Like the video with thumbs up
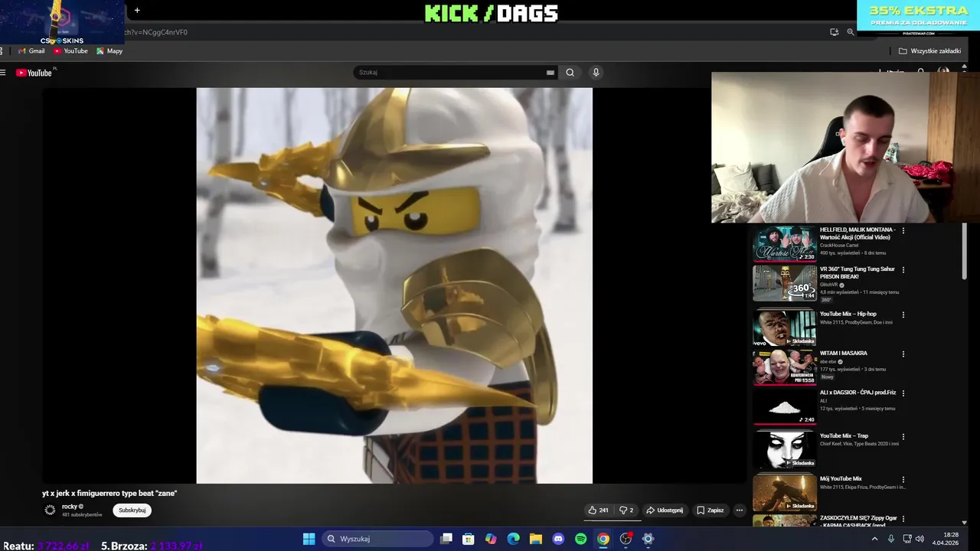 click(598, 510)
